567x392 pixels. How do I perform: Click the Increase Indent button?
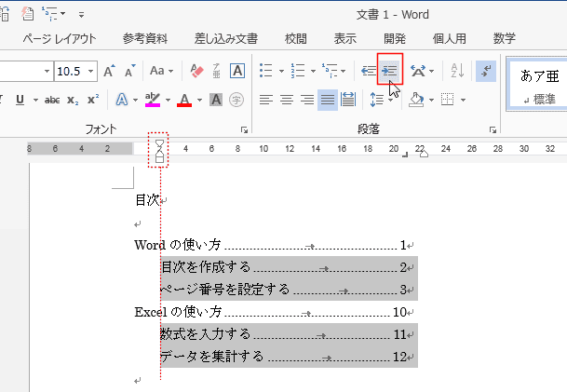(x=390, y=71)
